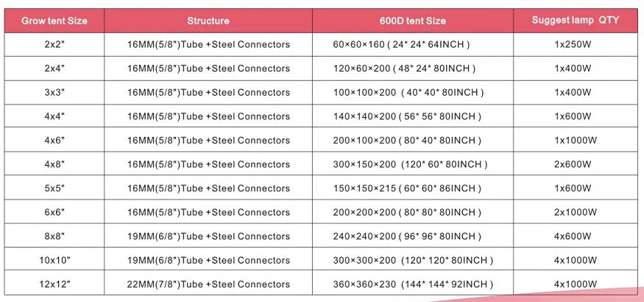Select the 22MM(7/8") Tube structure cell
The height and width of the screenshot is (302, 644).
tap(208, 284)
